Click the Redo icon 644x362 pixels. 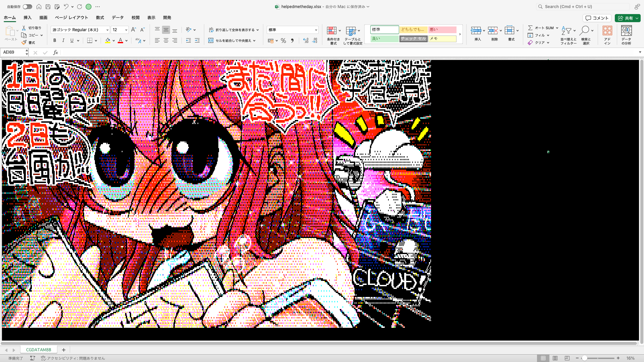coord(79,7)
